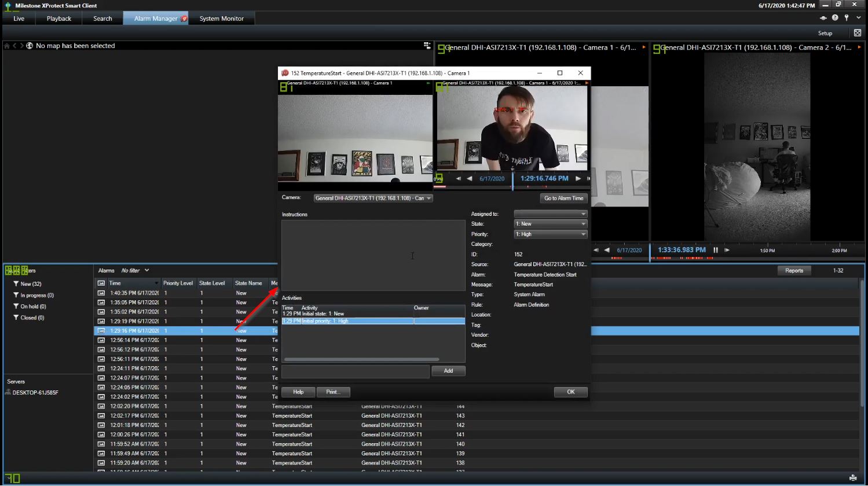
Task: Click the globe icon beside the map message
Action: coord(30,46)
